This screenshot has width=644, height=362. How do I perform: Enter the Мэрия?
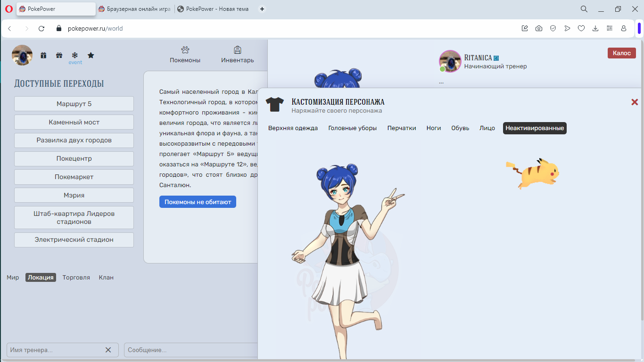(x=74, y=195)
